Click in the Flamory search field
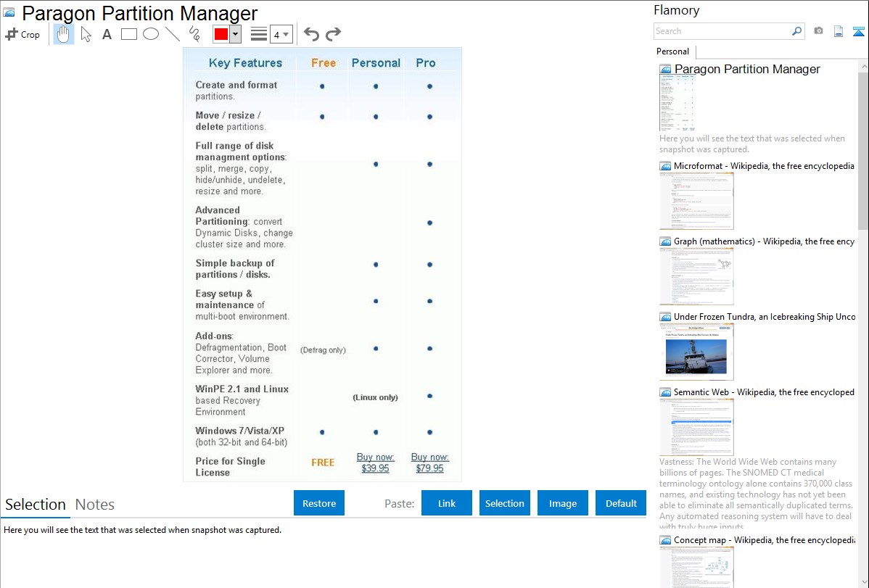 [x=722, y=31]
